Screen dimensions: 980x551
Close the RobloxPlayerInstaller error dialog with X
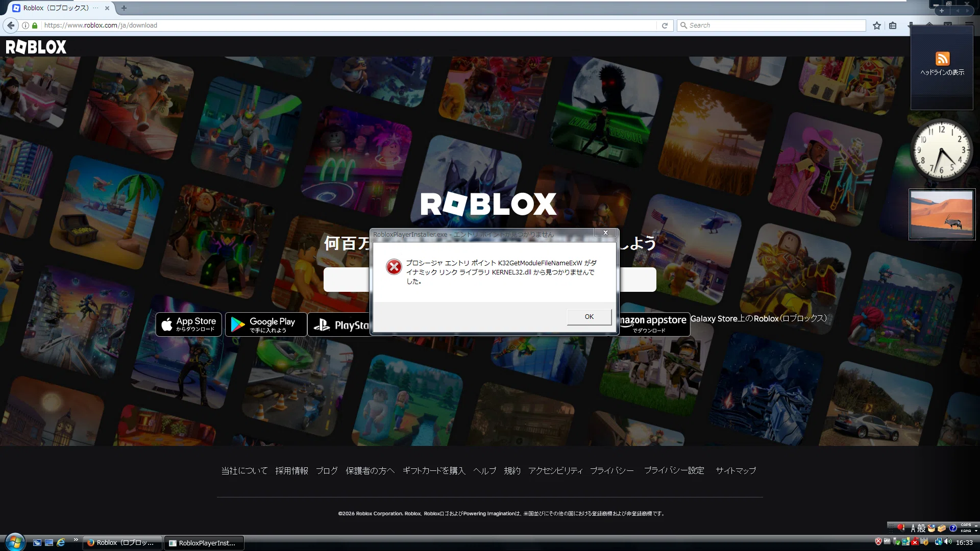coord(606,233)
